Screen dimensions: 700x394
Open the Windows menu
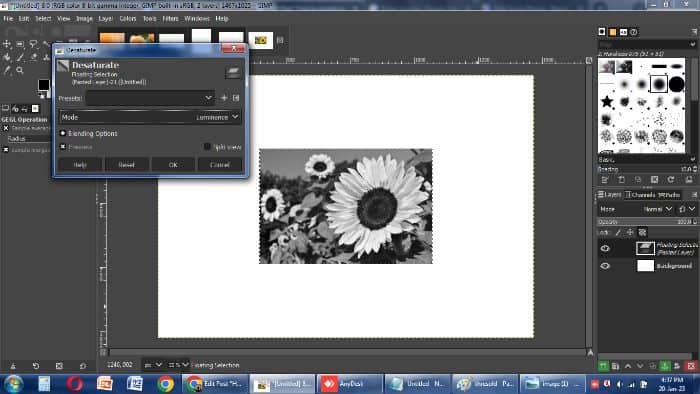point(197,19)
